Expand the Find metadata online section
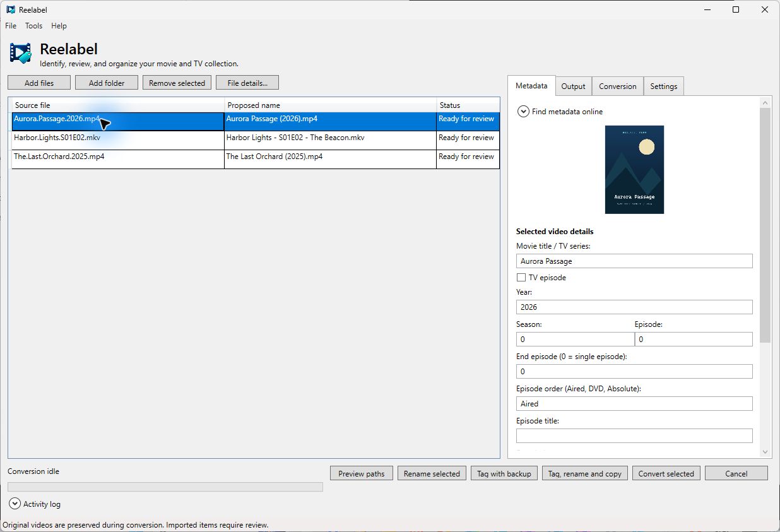The width and height of the screenshot is (780, 532). coord(523,112)
